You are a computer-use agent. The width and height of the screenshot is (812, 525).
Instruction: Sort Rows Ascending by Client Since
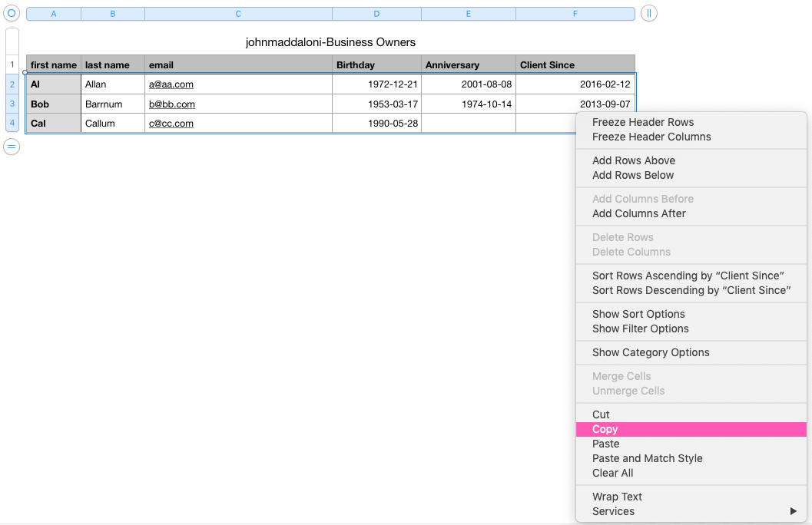coord(691,276)
